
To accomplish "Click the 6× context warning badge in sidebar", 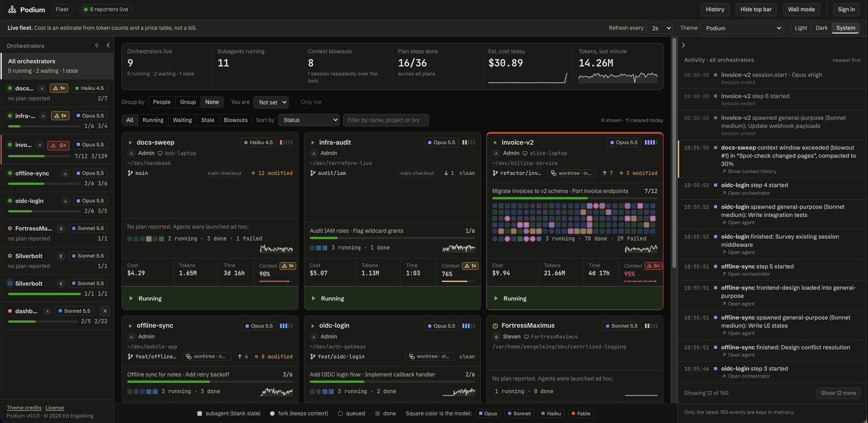I will [x=59, y=145].
